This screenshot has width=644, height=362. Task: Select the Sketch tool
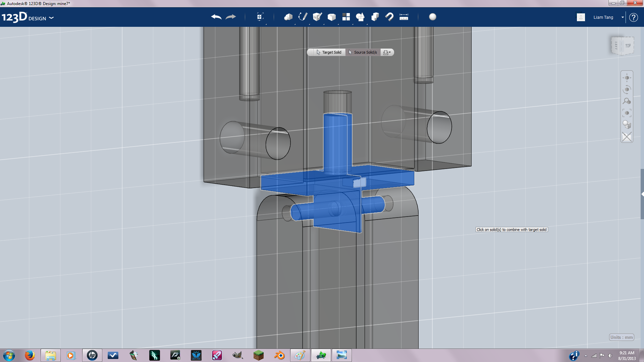point(303,17)
